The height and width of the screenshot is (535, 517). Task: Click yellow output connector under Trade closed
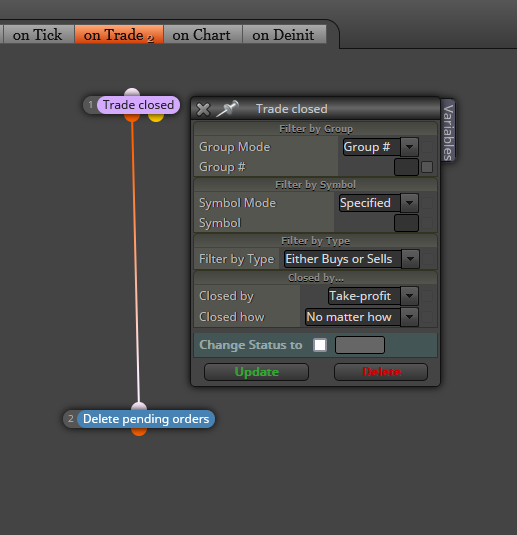pyautogui.click(x=156, y=118)
